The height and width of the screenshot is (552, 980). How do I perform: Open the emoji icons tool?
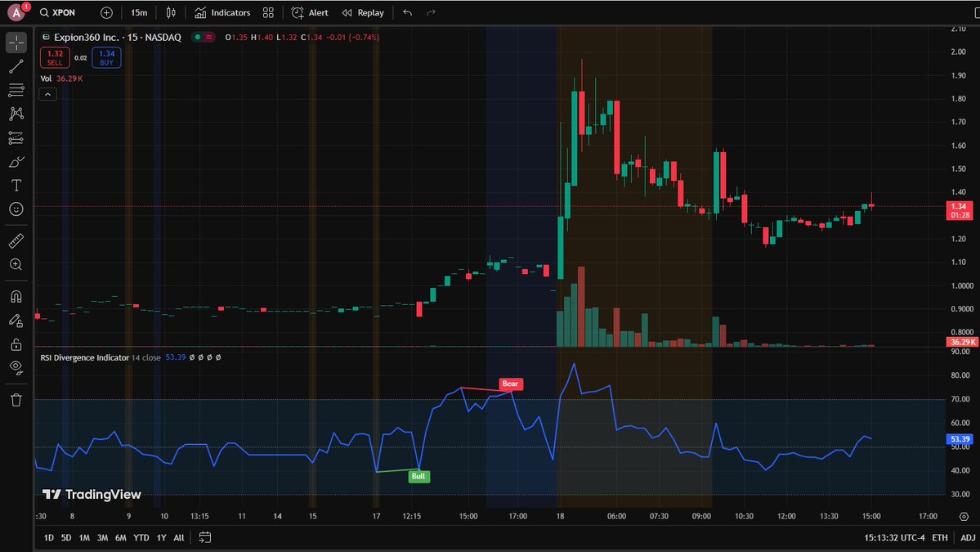point(16,209)
